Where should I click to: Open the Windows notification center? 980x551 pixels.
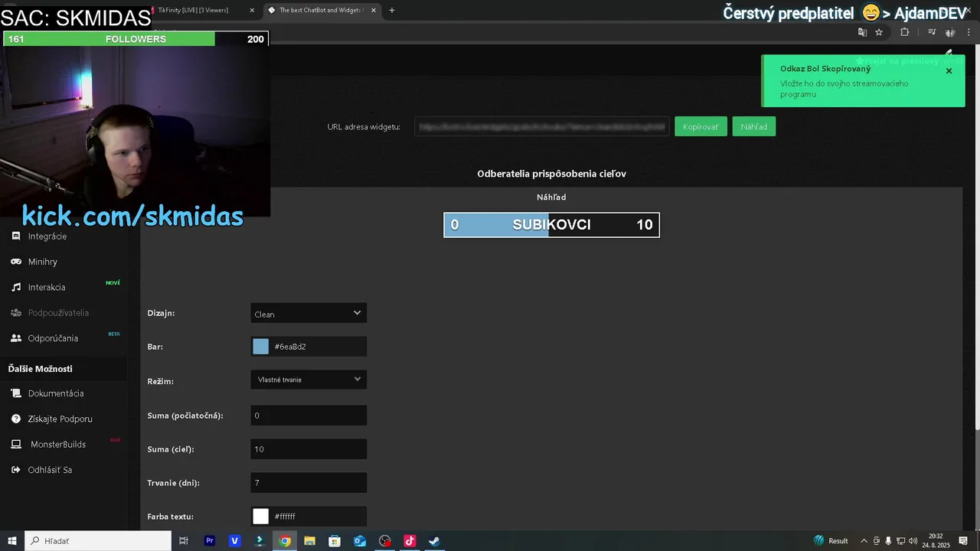click(963, 541)
